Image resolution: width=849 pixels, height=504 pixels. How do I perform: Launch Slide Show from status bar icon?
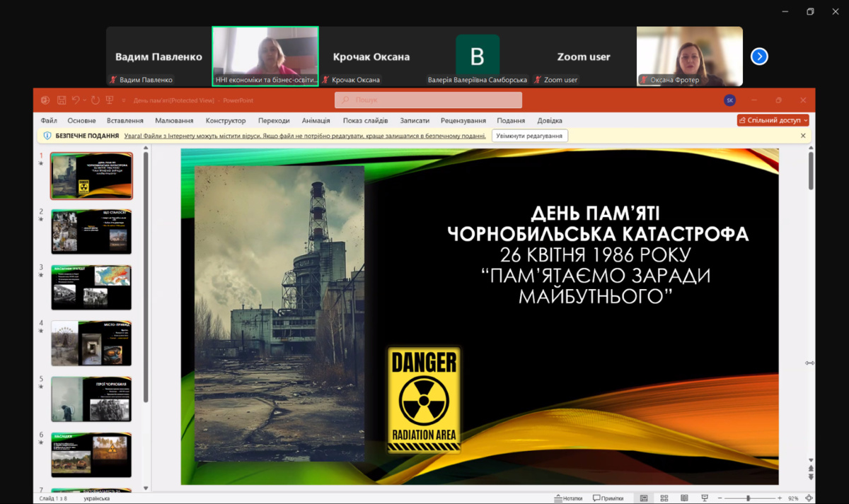point(705,498)
